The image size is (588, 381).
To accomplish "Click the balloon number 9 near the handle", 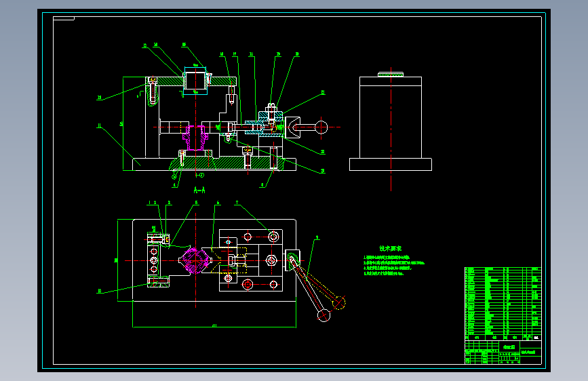I will pyautogui.click(x=317, y=237).
